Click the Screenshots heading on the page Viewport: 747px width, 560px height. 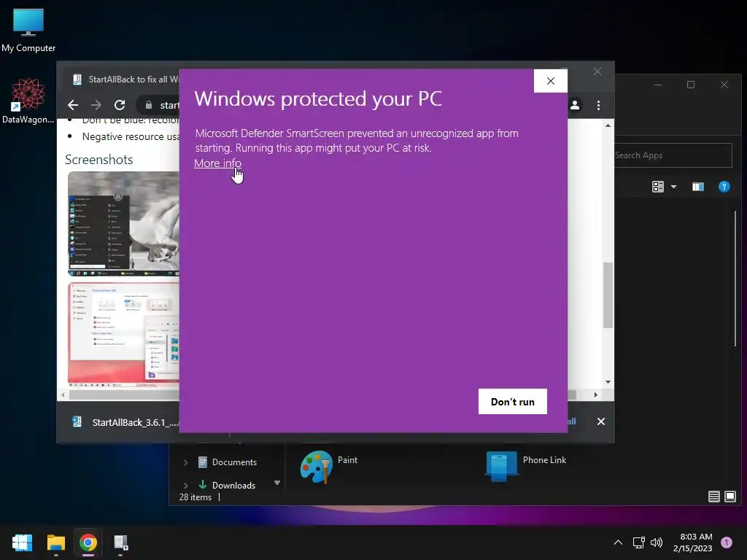tap(98, 160)
